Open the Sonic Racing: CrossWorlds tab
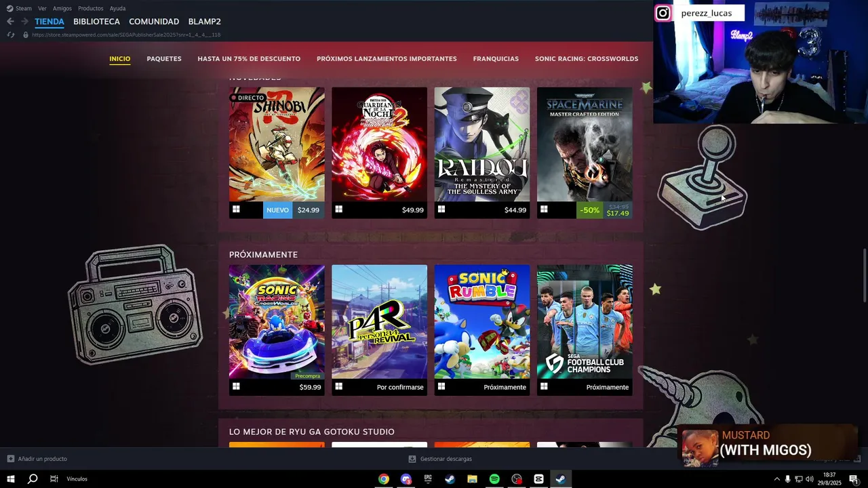Viewport: 868px width, 488px height. point(587,59)
